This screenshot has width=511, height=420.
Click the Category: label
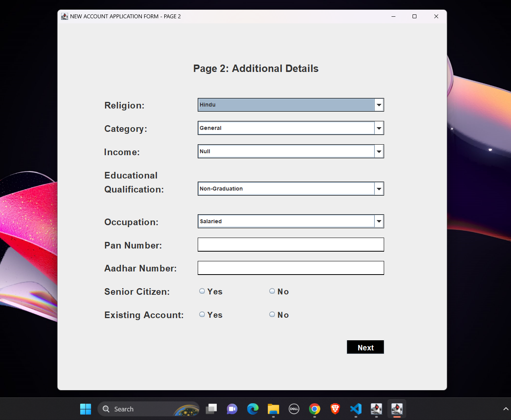(126, 129)
